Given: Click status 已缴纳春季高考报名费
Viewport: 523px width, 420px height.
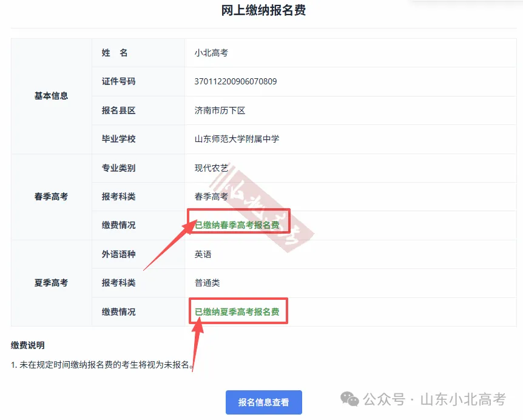Looking at the screenshot, I should click(237, 225).
